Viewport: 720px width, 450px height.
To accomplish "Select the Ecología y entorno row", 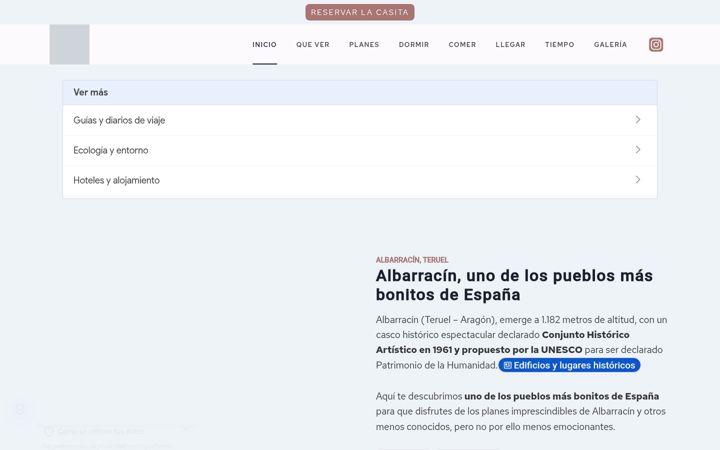I will click(x=360, y=150).
